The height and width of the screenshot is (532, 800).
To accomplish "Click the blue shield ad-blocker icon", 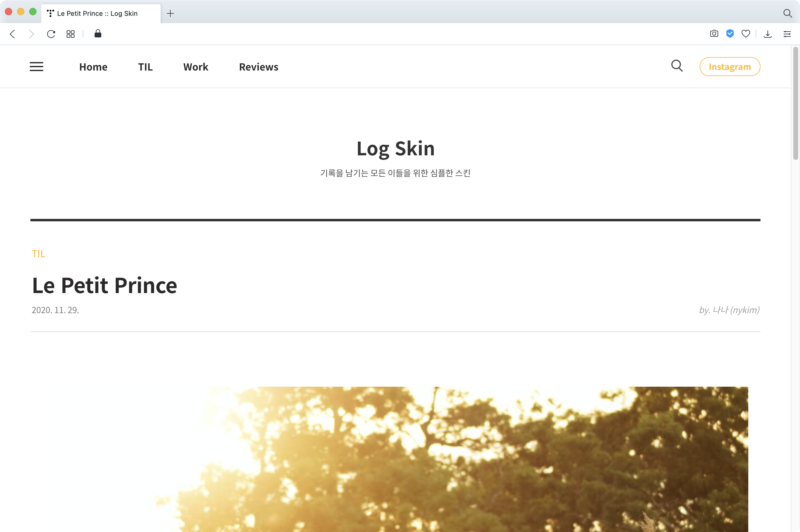I will tap(730, 33).
